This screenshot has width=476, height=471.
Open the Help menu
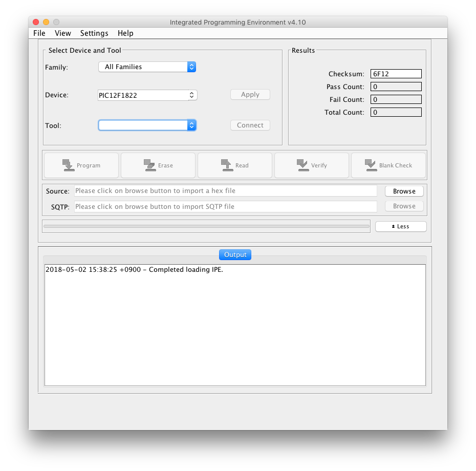point(125,33)
